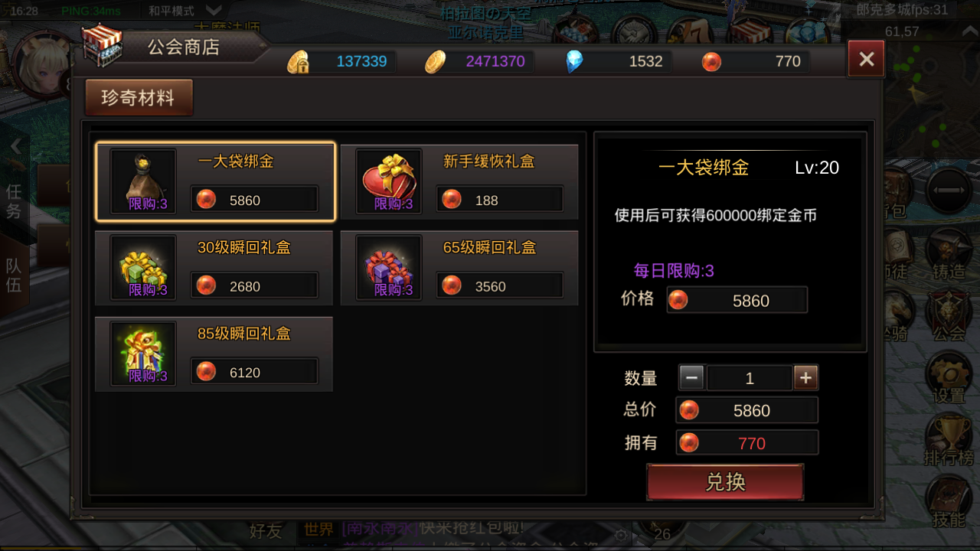
Task: Expand the 和平模式 mode dropdown arrow
Action: tap(214, 11)
